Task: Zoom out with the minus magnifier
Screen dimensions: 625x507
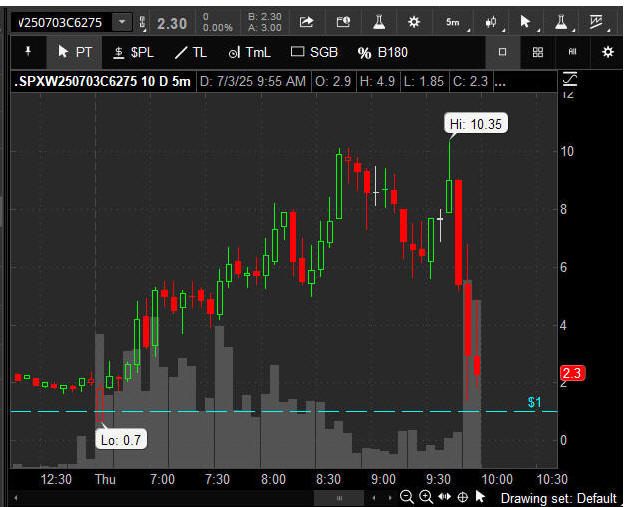Action: tap(407, 497)
